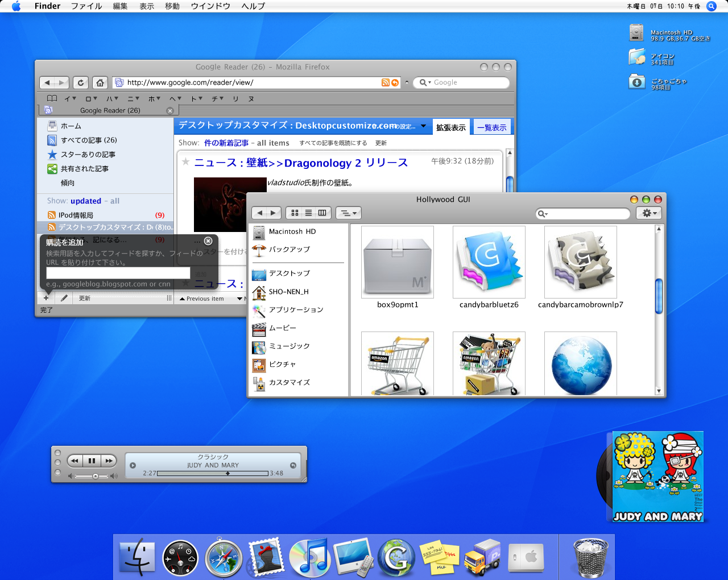Image resolution: width=728 pixels, height=580 pixels.
Task: Click the plus add-subscription button
Action: click(46, 298)
